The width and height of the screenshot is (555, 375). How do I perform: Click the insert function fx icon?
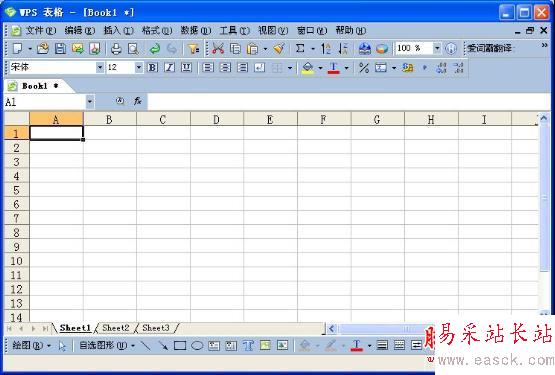click(x=138, y=101)
